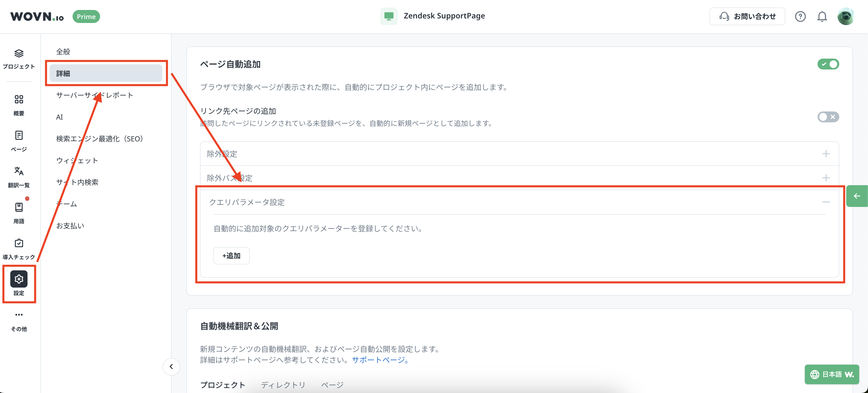Open the 日本語 language widget
This screenshot has width=868, height=393.
[x=832, y=375]
